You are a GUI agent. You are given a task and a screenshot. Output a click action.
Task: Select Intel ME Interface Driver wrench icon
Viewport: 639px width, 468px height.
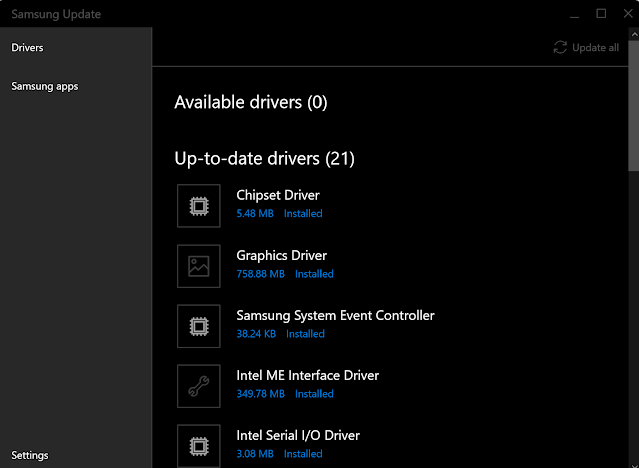click(x=199, y=386)
